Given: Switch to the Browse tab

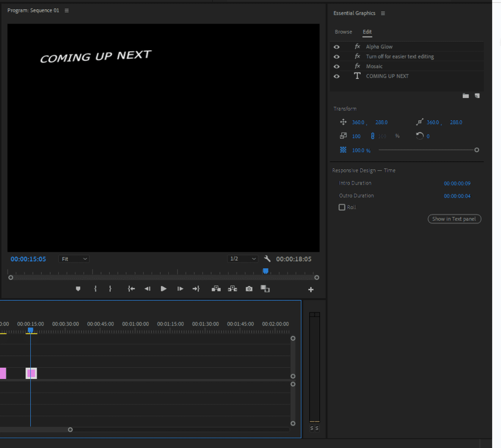Looking at the screenshot, I should click(x=343, y=32).
